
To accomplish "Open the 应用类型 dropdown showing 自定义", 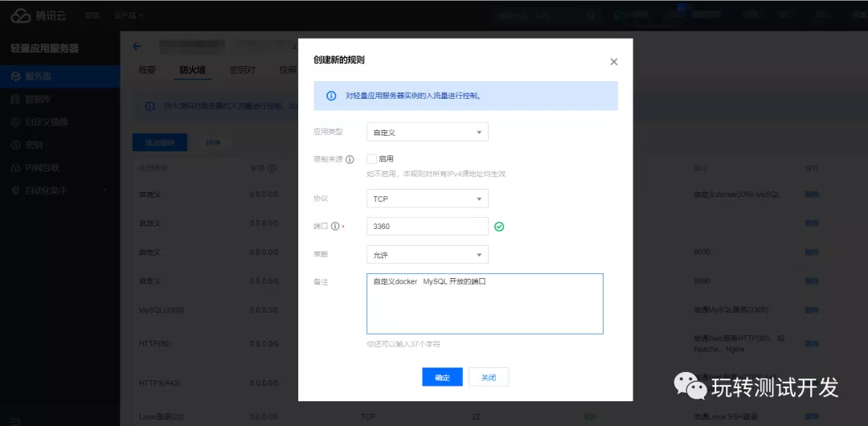I will pos(428,133).
